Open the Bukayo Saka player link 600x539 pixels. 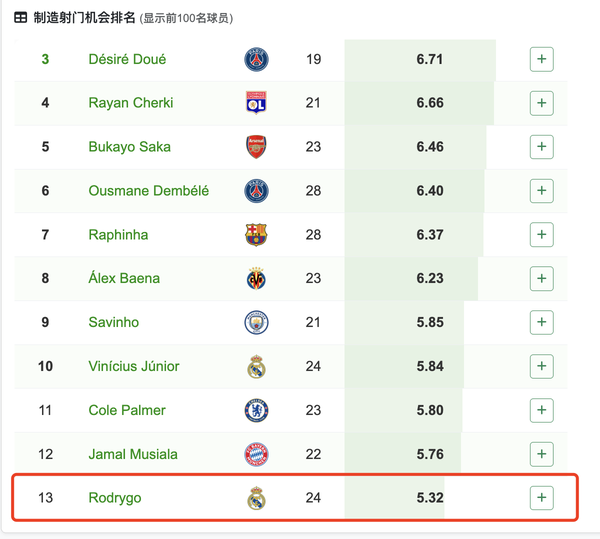pos(129,147)
